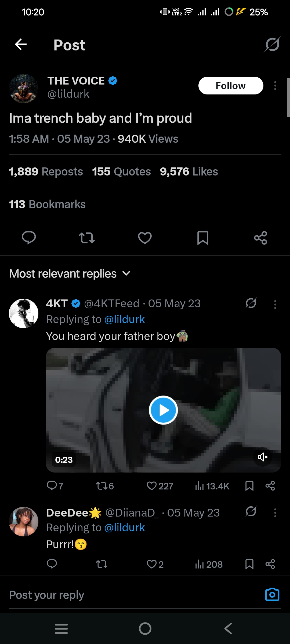Unmute the video sound

[x=263, y=457]
